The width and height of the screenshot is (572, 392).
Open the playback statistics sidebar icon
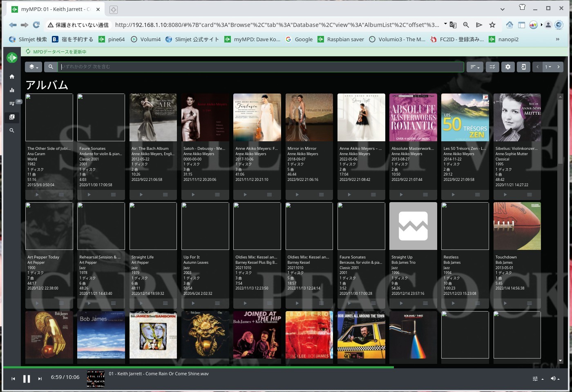point(12,90)
